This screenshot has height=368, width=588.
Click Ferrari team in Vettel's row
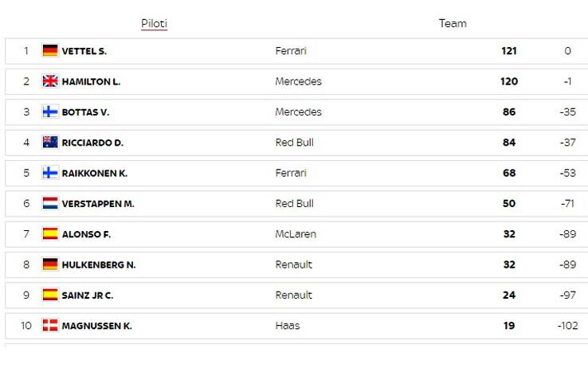pyautogui.click(x=291, y=51)
